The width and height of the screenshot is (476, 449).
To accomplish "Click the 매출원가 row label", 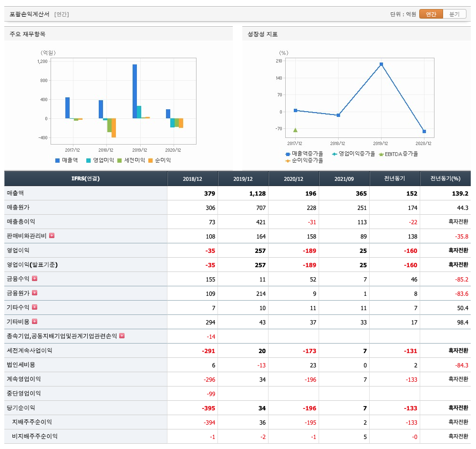I will tap(18, 207).
